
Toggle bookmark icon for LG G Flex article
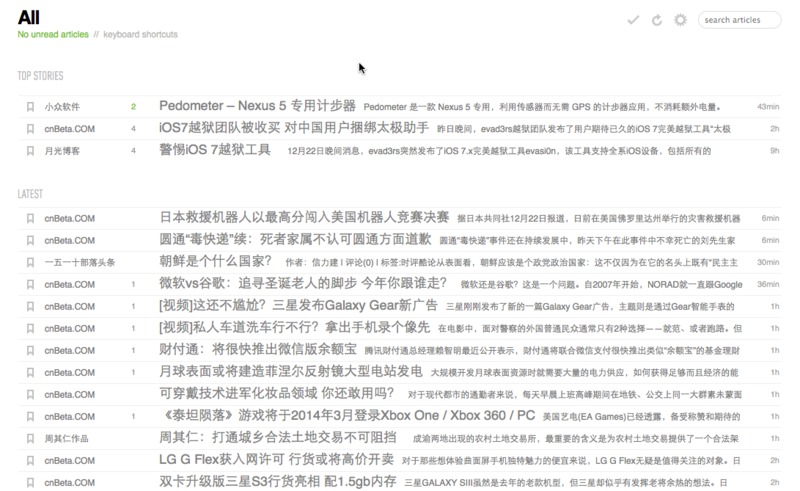pyautogui.click(x=30, y=460)
